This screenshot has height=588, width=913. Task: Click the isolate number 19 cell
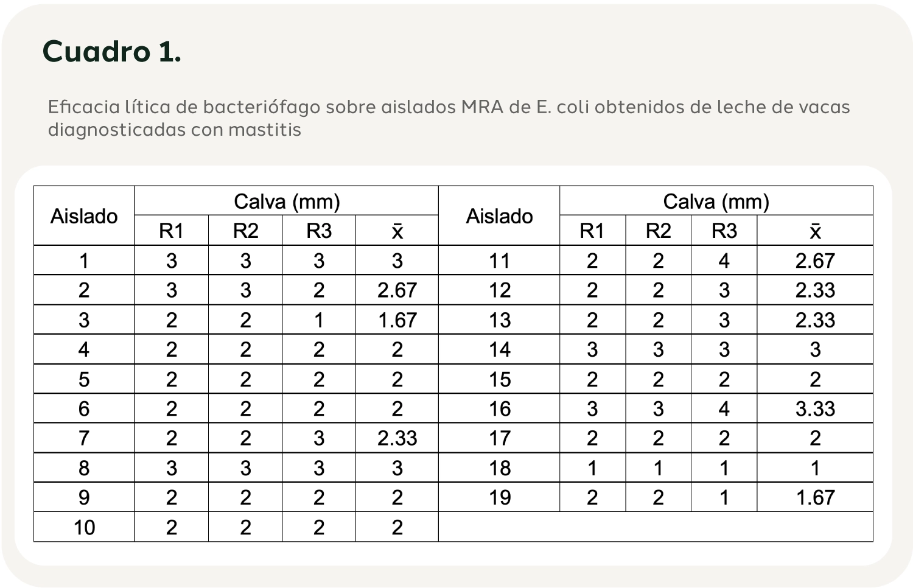point(499,497)
